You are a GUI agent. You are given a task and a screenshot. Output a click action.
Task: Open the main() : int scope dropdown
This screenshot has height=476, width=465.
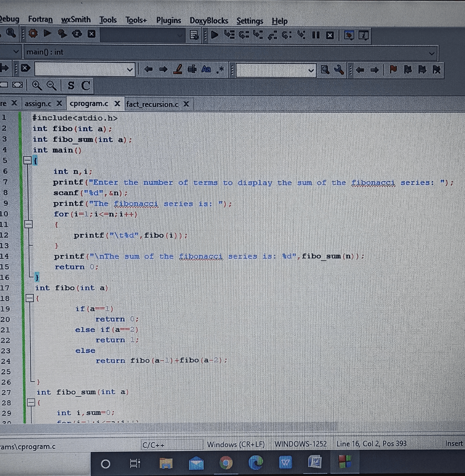(432, 53)
